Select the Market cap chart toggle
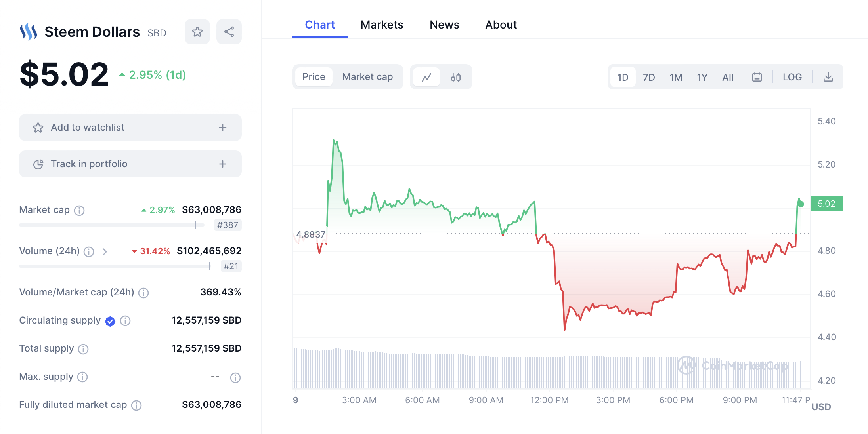 click(x=368, y=77)
